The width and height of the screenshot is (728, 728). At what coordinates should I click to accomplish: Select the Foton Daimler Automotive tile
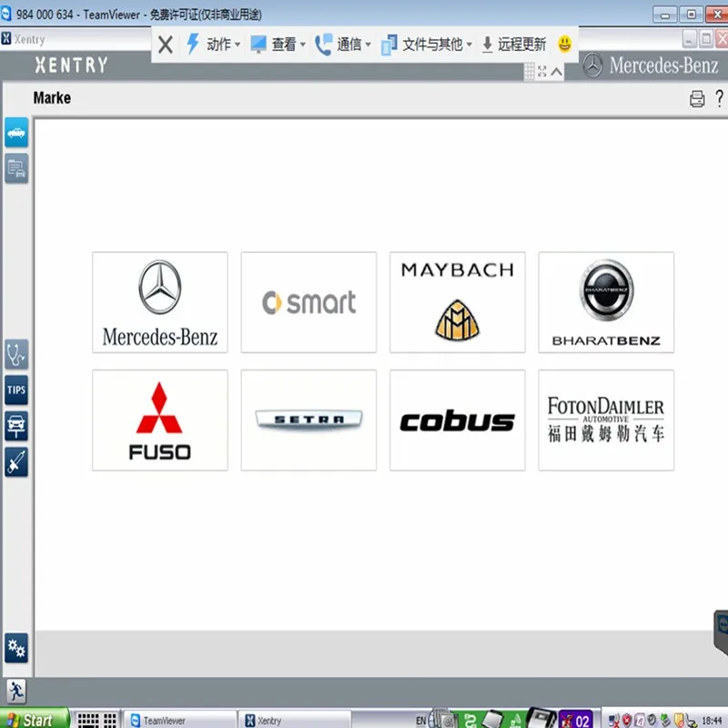pyautogui.click(x=606, y=420)
